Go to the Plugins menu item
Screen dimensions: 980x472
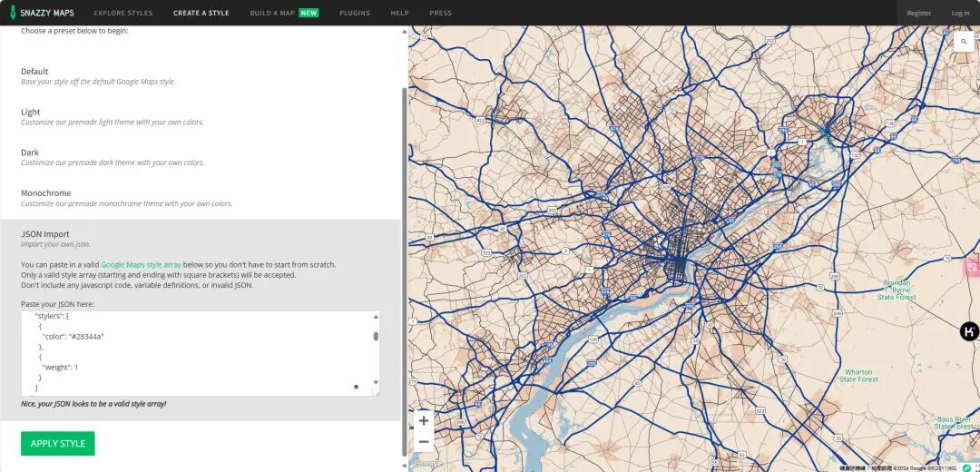[355, 13]
